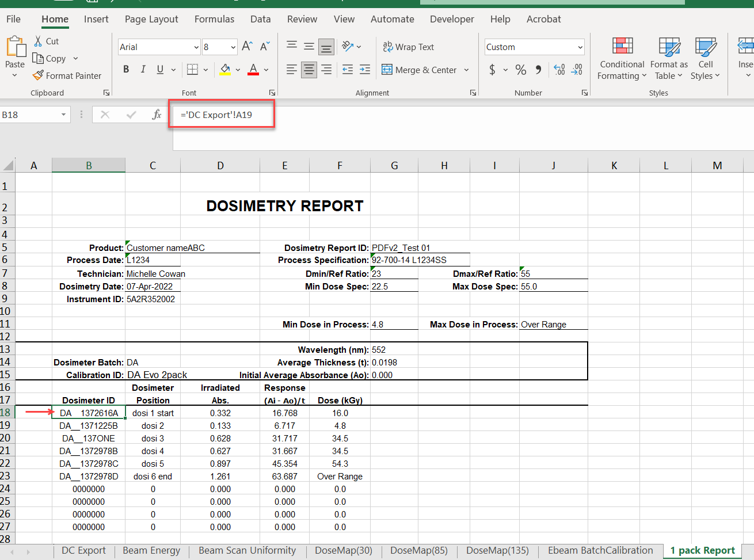Open the font name dropdown showing Arial
This screenshot has height=560, width=754.
pos(196,47)
